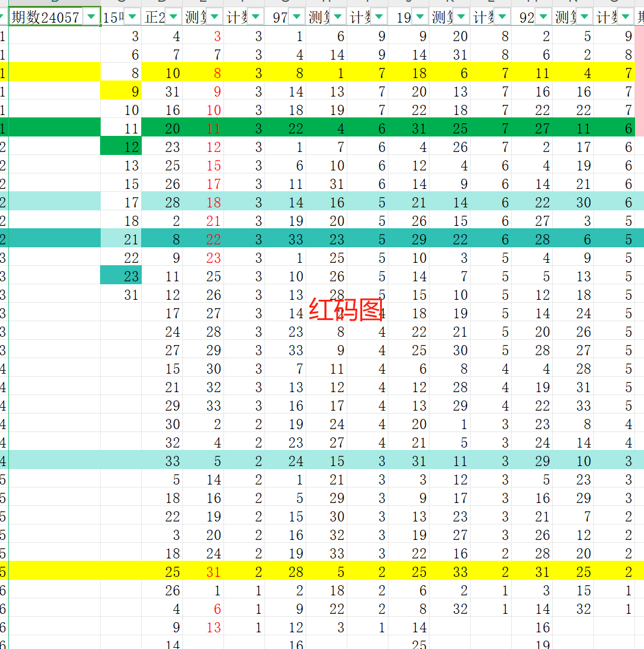The image size is (644, 649).
Task: Open filter arrow on the 97 column
Action: coord(297,17)
